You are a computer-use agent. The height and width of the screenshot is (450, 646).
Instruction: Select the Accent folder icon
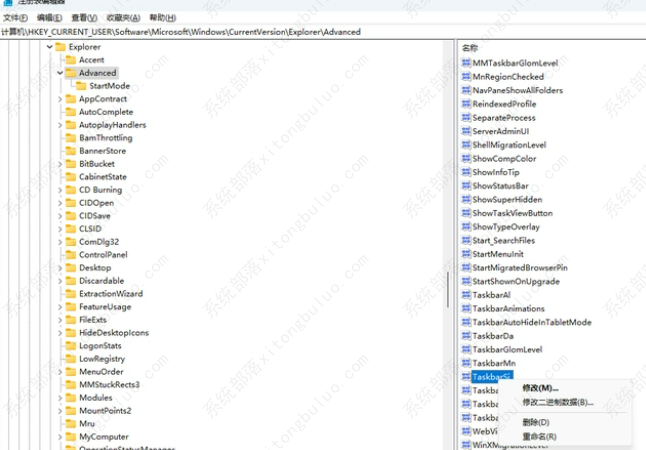71,60
